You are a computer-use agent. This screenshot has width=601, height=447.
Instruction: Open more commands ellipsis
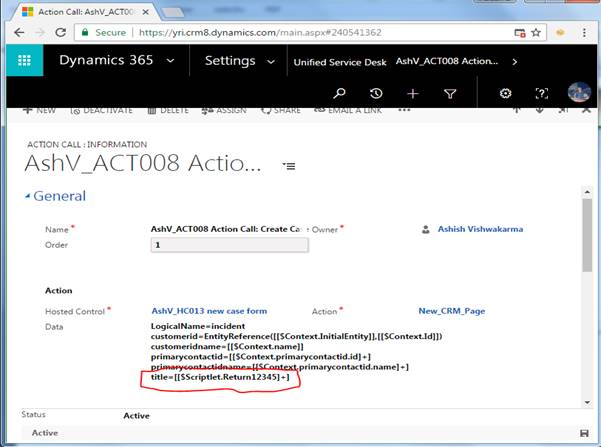tap(404, 110)
